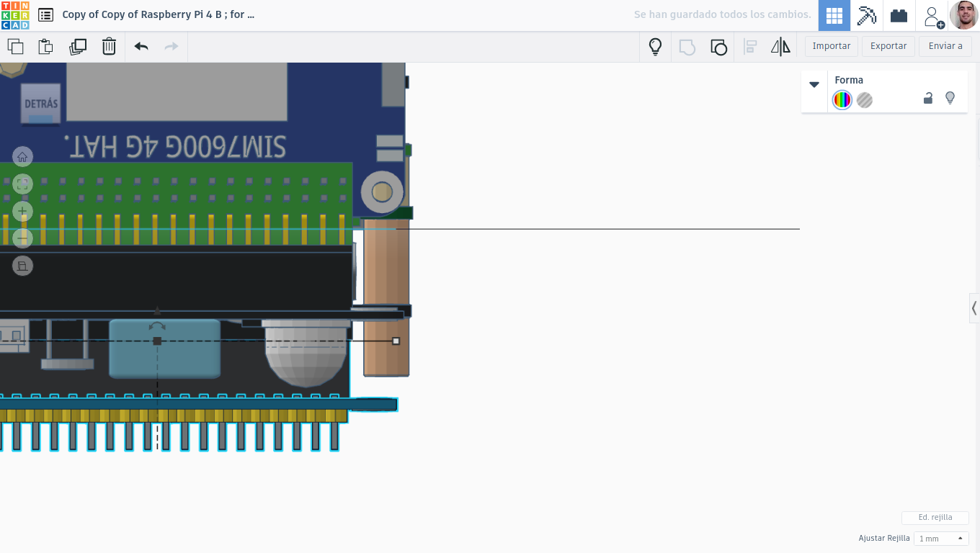Zoom out with the minus button

point(22,238)
